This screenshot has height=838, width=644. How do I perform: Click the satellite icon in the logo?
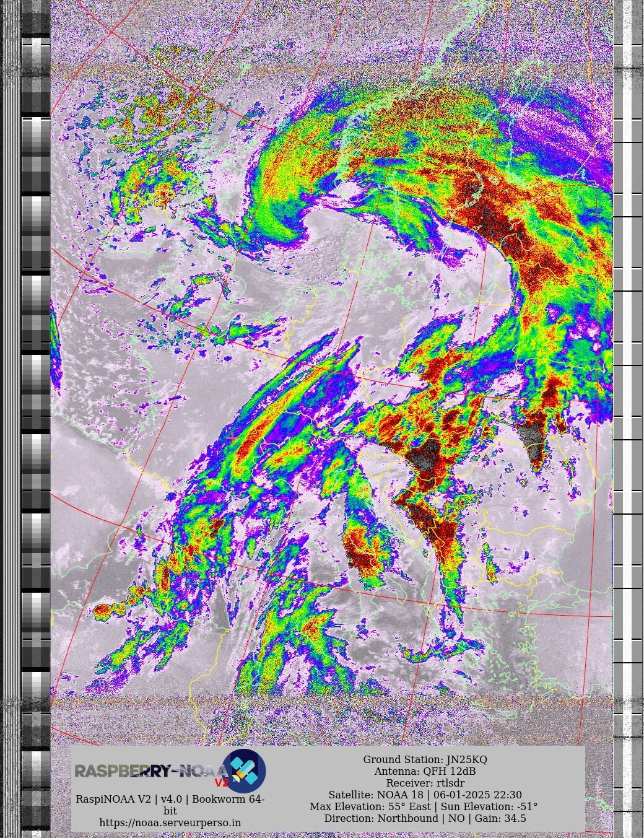coord(244,770)
